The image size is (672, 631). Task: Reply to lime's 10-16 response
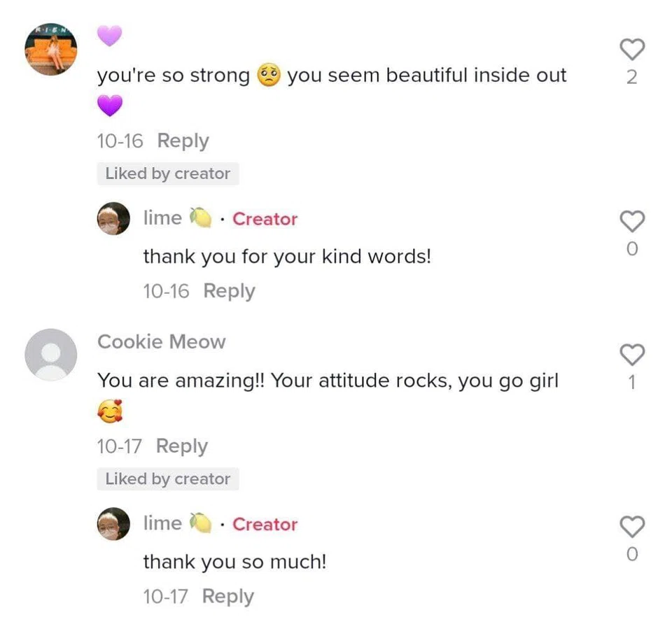tap(229, 291)
